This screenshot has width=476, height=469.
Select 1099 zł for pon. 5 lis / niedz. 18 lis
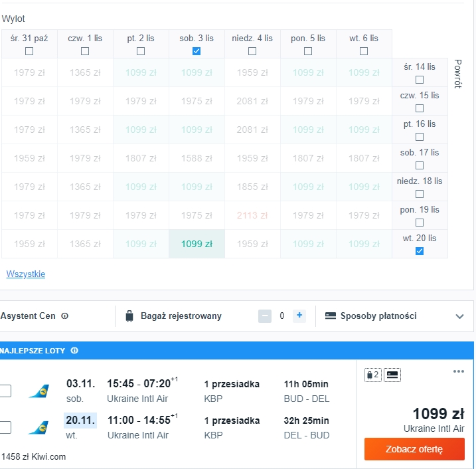tap(308, 187)
